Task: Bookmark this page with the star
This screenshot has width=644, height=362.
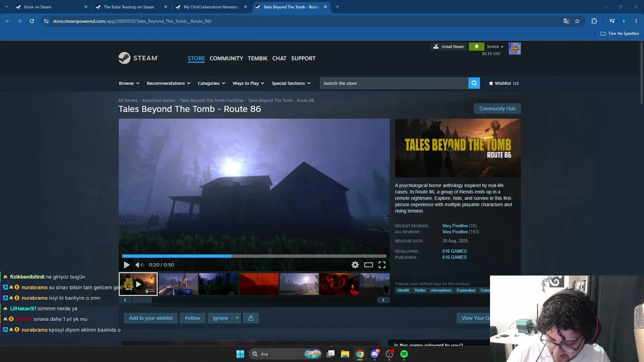Action: coord(577,21)
